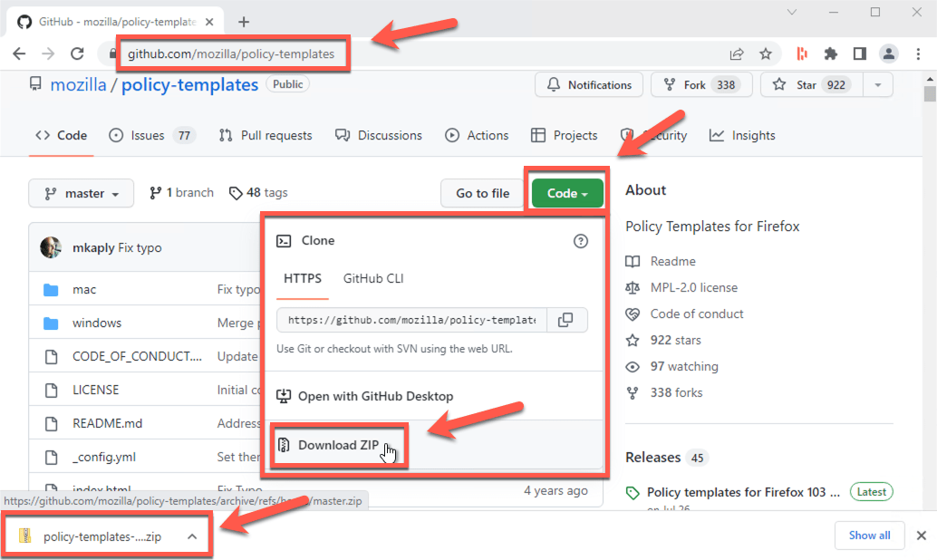Bookmark the page with the star icon

tap(766, 54)
